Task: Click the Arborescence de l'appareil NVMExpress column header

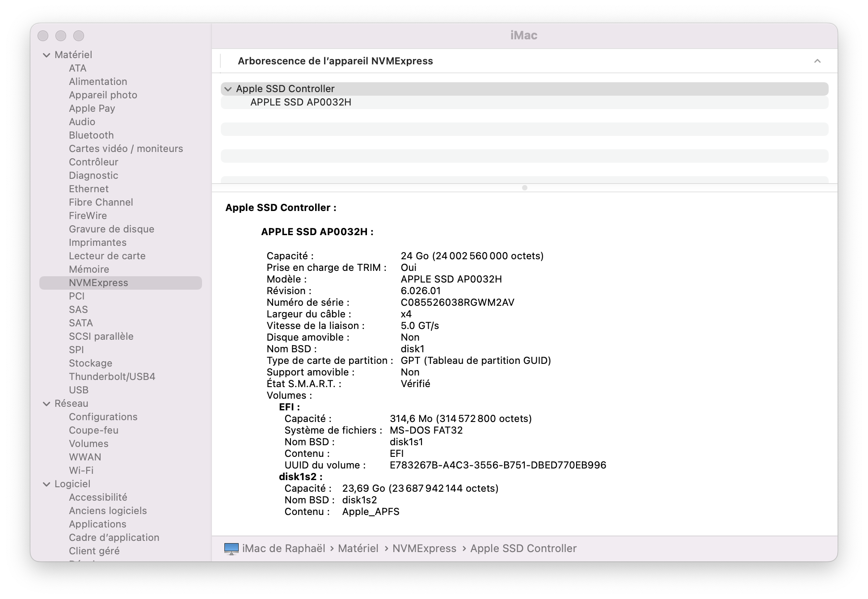Action: tap(335, 61)
